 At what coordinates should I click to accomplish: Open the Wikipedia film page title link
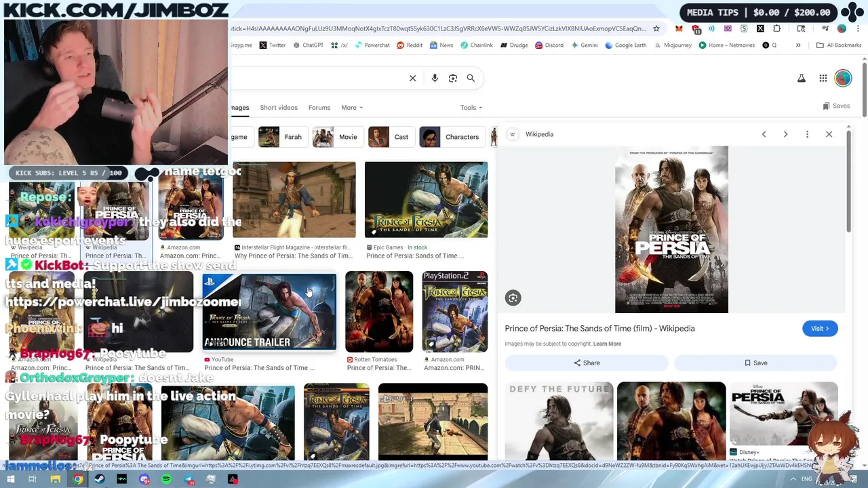pyautogui.click(x=599, y=329)
